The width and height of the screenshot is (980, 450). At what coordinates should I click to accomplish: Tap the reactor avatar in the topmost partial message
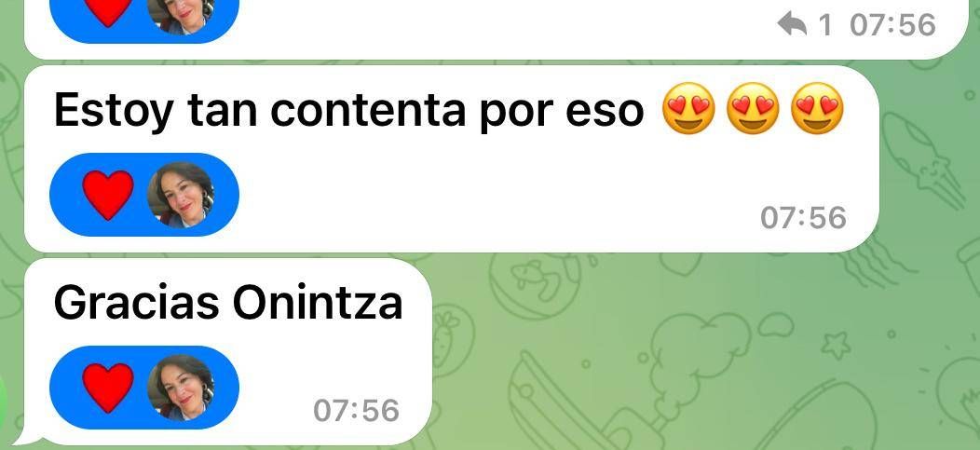pos(182,16)
